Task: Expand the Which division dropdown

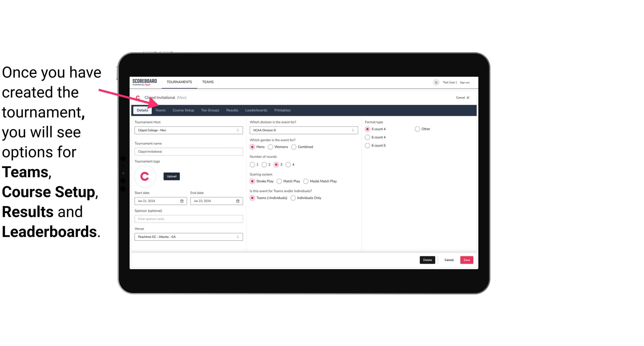Action: click(x=352, y=130)
